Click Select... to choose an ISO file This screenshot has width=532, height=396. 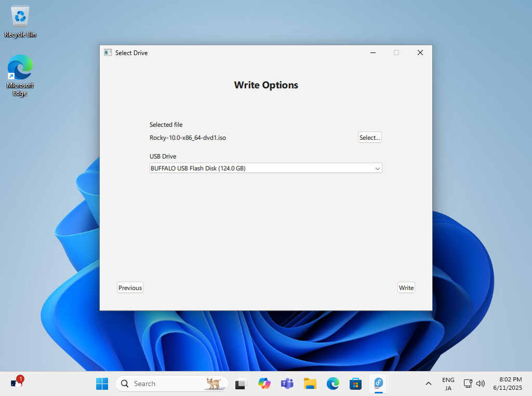[370, 137]
